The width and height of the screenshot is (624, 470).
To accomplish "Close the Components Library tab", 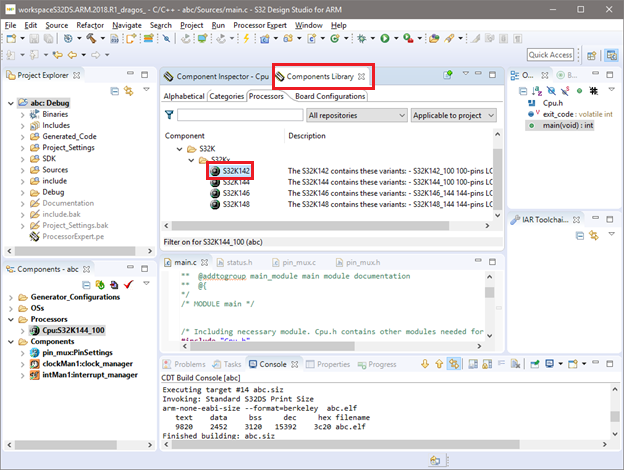I will click(361, 76).
